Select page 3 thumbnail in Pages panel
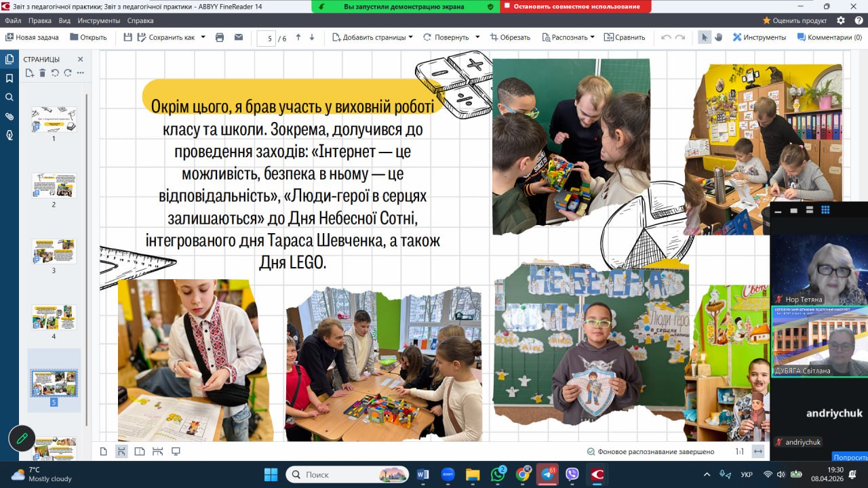868x488 pixels. pyautogui.click(x=54, y=251)
